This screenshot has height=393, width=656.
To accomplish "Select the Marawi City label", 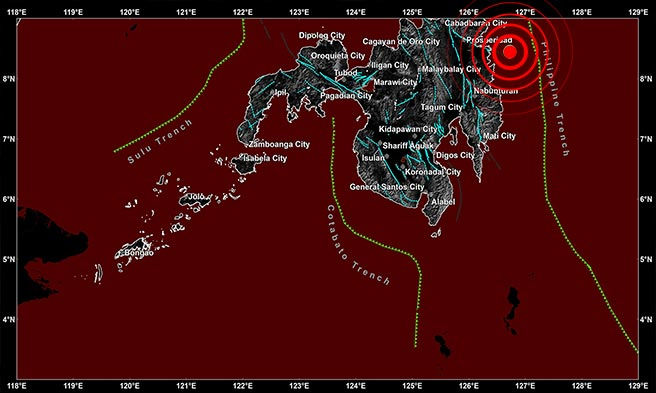I will point(395,82).
